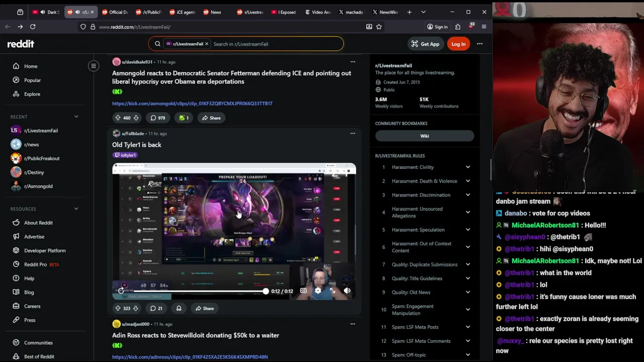Open options menu for Asmongold post
Viewport: 644px width, 362px height.
click(353, 62)
